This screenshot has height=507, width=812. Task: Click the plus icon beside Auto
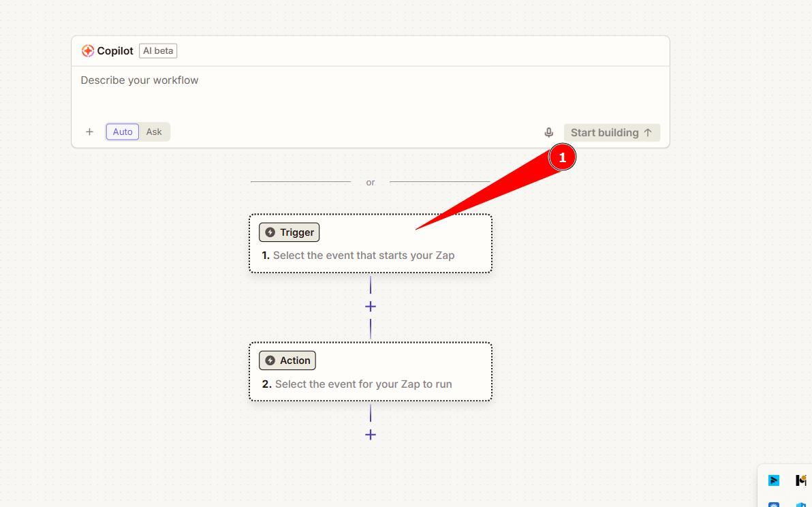point(89,132)
